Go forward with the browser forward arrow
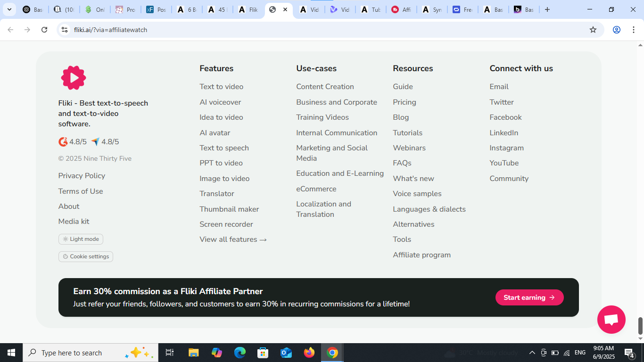Image resolution: width=644 pixels, height=362 pixels. pyautogui.click(x=27, y=30)
